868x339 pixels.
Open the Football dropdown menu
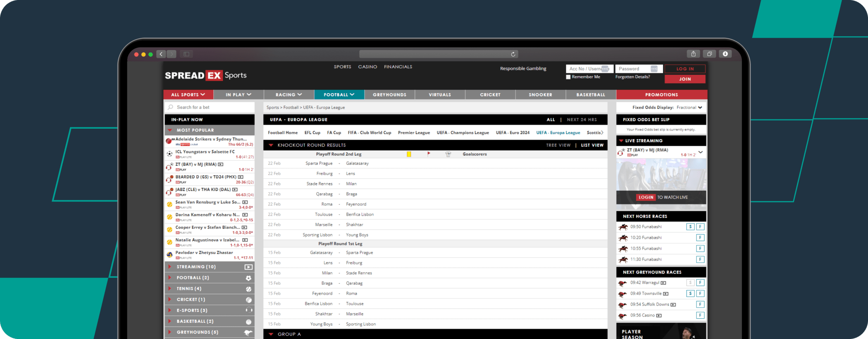pyautogui.click(x=339, y=95)
